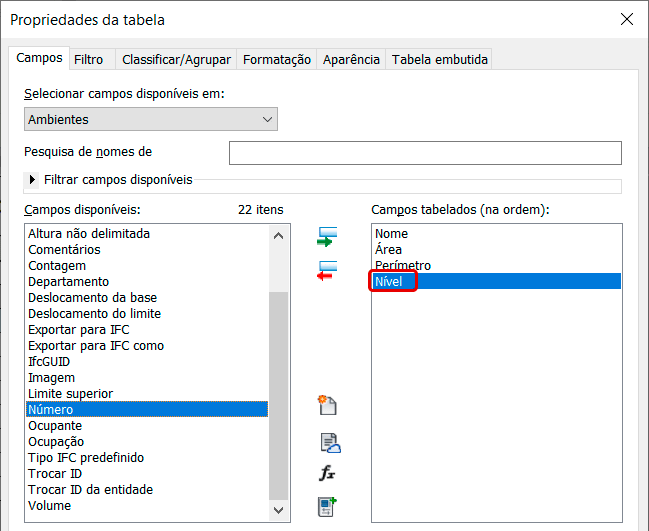Viewport: 649px width, 531px height.
Task: Open the Tabela embutida tab
Action: 439,60
